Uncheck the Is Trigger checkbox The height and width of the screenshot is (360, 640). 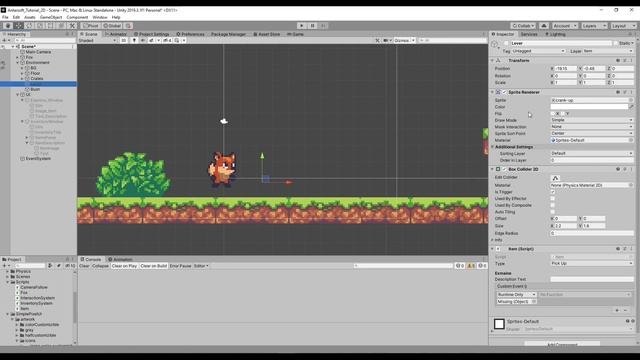[553, 192]
